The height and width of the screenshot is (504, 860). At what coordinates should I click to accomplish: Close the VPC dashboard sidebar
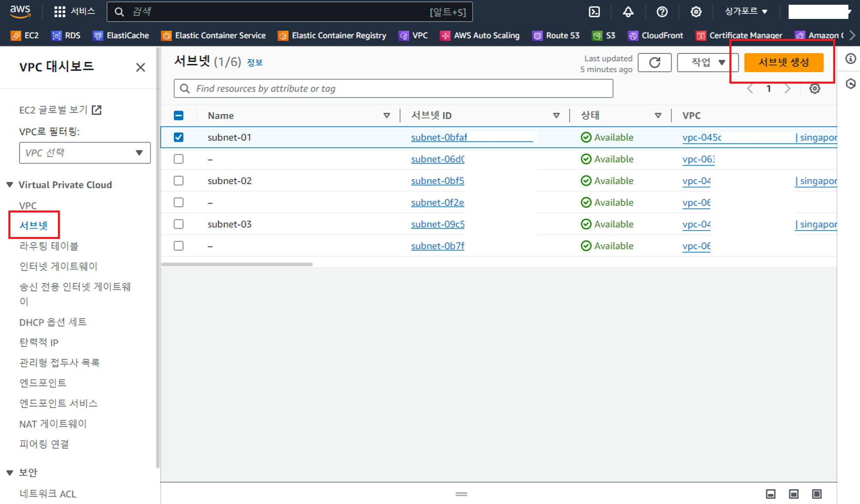(x=140, y=67)
